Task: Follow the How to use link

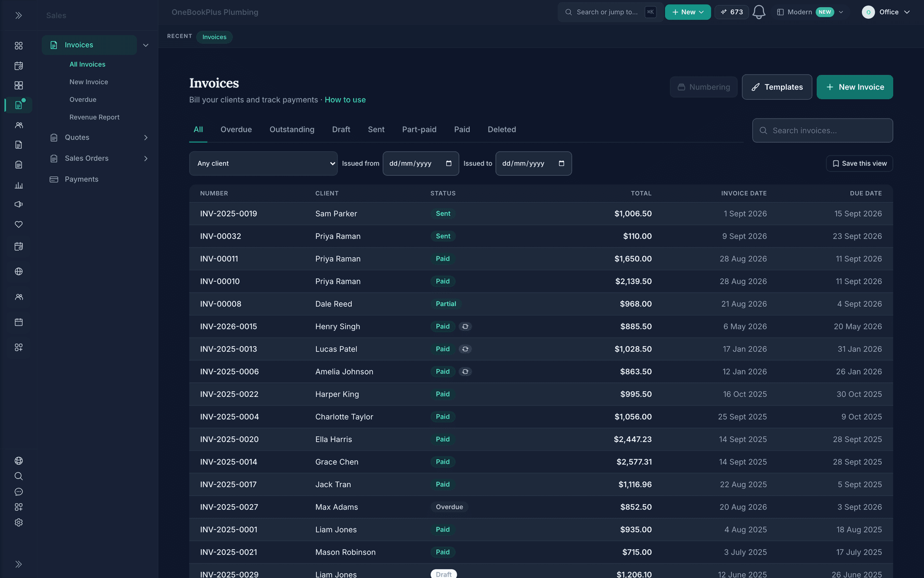Action: (345, 100)
